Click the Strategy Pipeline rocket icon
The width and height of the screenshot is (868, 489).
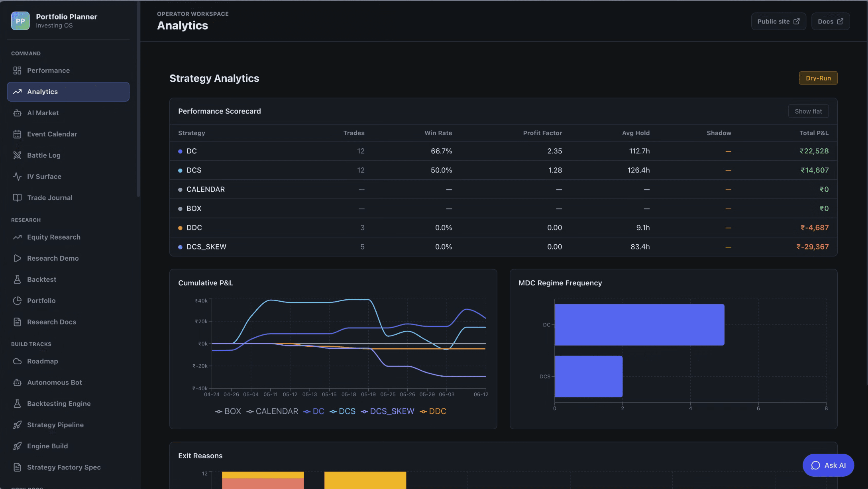pyautogui.click(x=17, y=425)
